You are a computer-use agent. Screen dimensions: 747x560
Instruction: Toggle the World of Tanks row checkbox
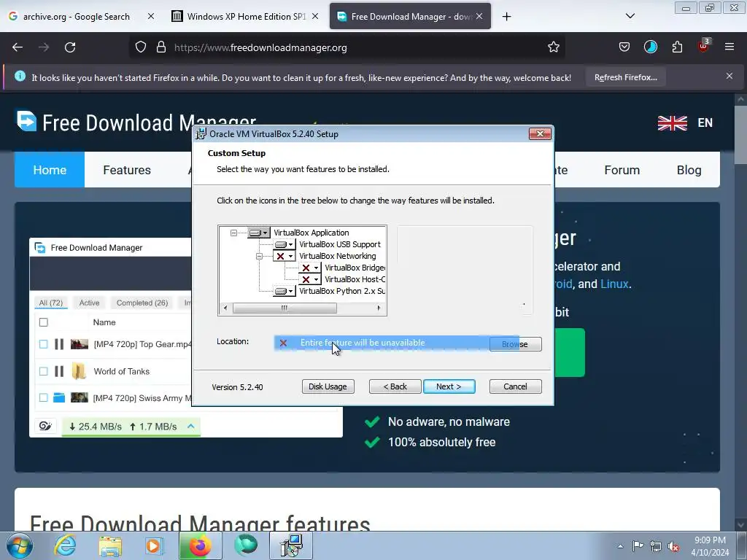pos(43,371)
